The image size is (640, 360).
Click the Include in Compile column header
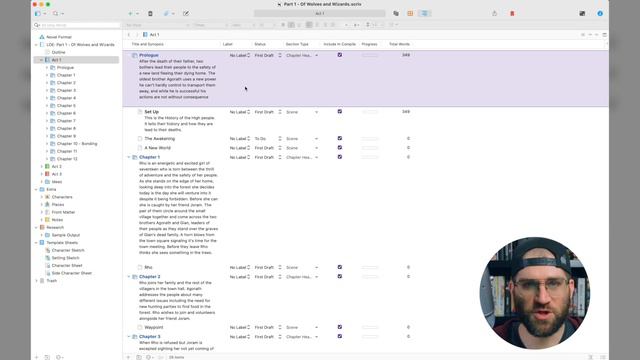340,44
